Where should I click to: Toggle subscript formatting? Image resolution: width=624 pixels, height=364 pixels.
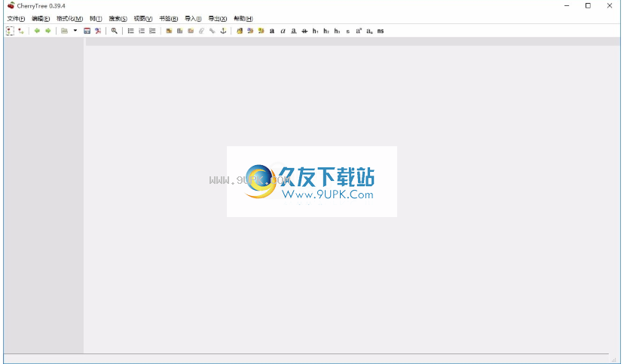[x=370, y=31]
